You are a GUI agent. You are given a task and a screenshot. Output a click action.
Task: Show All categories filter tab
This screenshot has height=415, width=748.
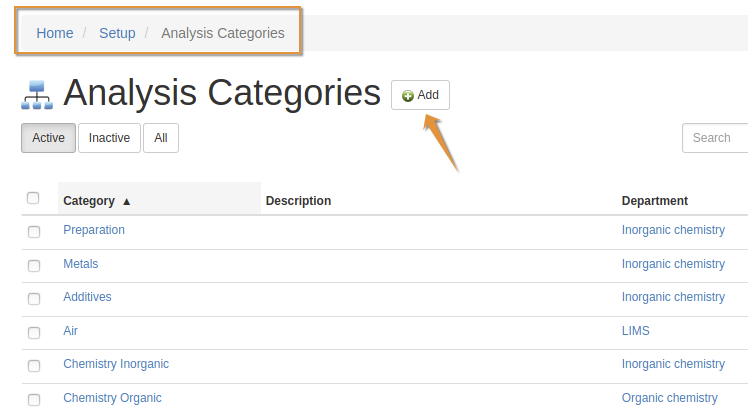[x=160, y=138]
